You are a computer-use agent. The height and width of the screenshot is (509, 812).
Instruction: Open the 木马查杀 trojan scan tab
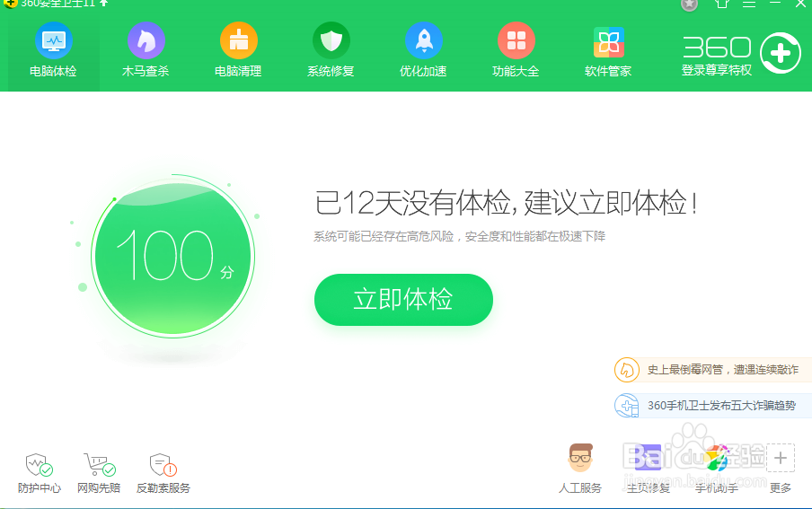coord(146,51)
